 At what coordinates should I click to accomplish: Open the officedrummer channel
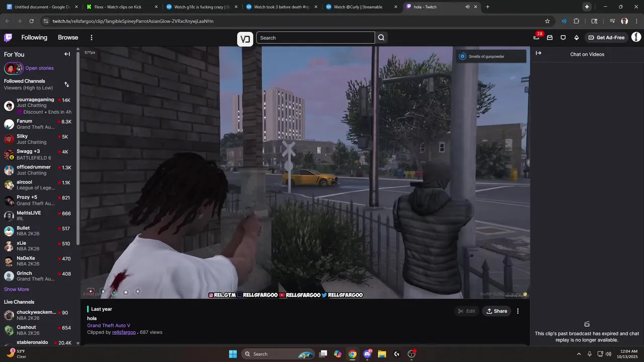[x=38, y=170]
